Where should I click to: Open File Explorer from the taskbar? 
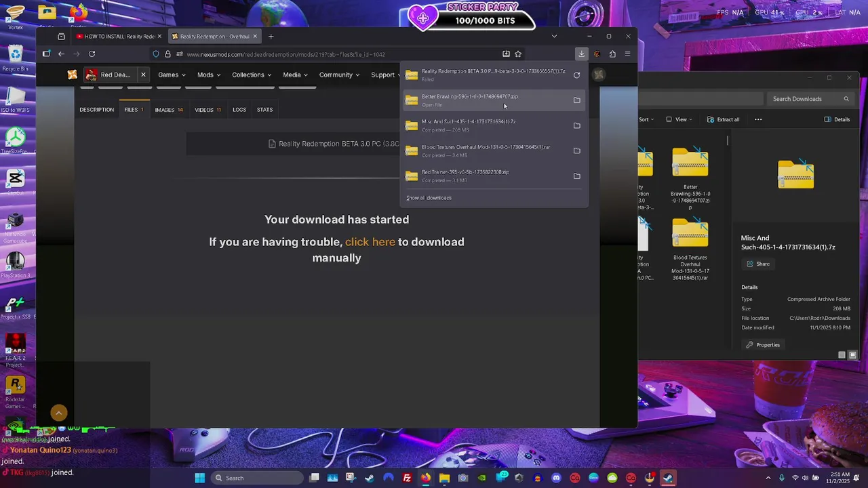point(444,478)
